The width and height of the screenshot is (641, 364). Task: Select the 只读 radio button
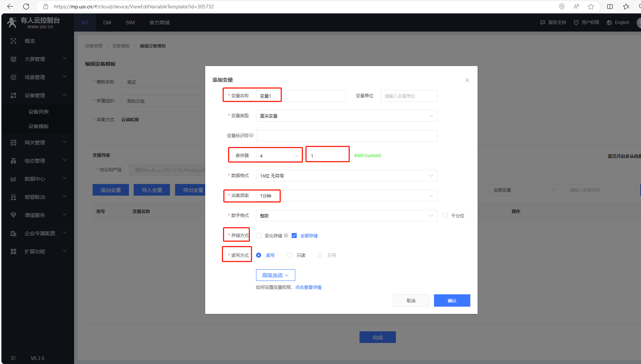click(x=289, y=255)
